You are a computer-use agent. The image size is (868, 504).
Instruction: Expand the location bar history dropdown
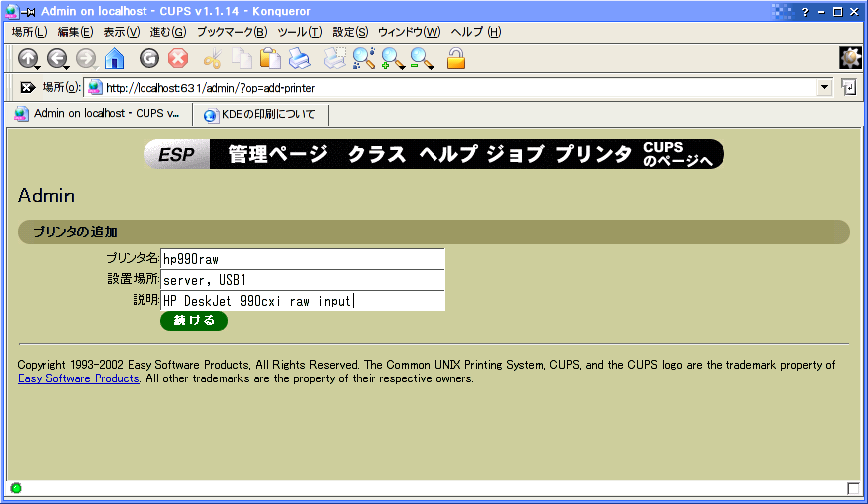(x=824, y=88)
